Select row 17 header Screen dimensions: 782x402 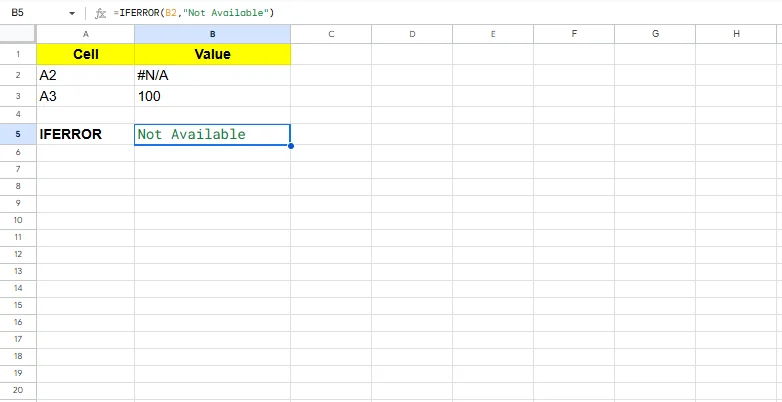coord(18,339)
